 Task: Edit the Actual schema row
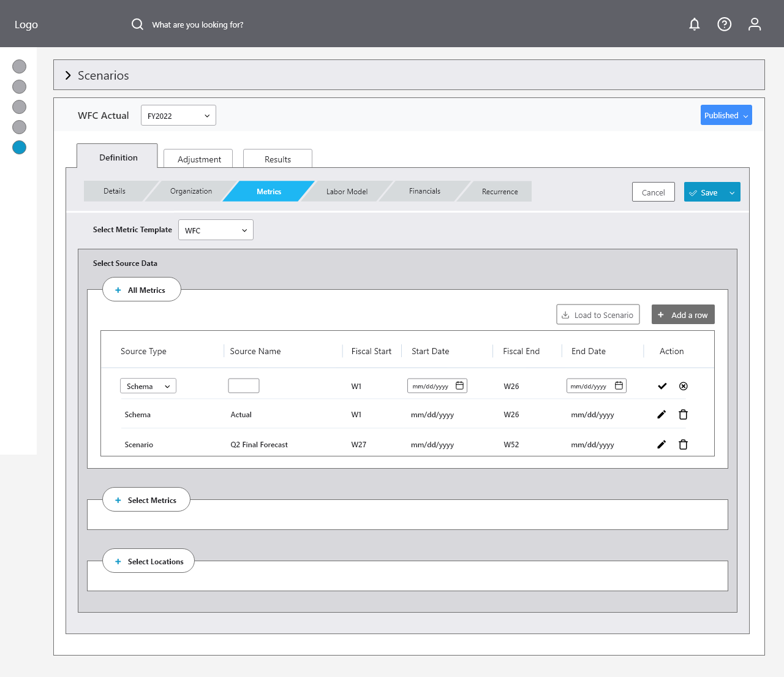(x=661, y=415)
